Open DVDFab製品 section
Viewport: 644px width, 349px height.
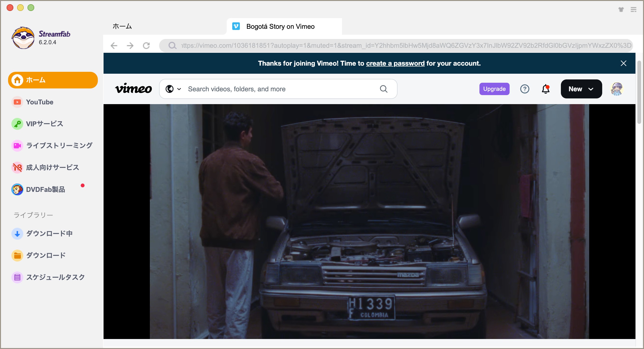(x=53, y=189)
